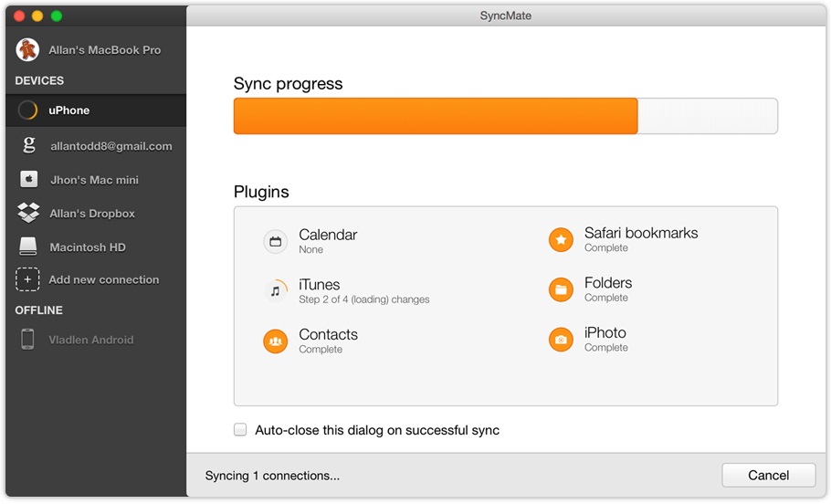Click the gingerbread avatar for Allan's MacBook Pro
The width and height of the screenshot is (831, 504).
point(27,50)
